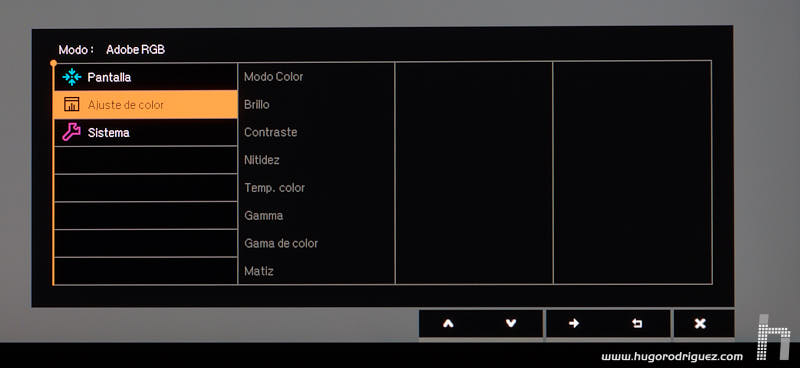The height and width of the screenshot is (368, 800).
Task: Select Gama de color option
Action: click(x=281, y=243)
